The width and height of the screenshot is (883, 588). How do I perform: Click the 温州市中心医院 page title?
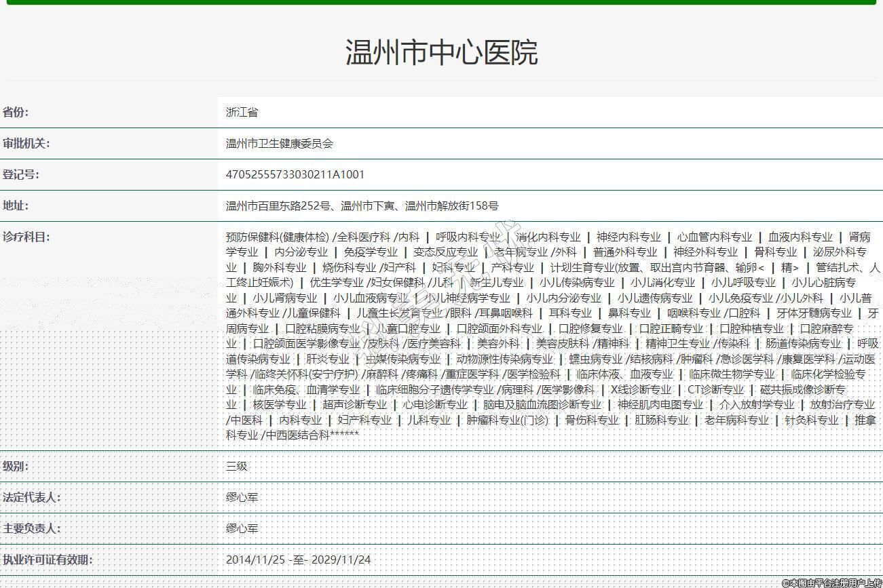tap(441, 52)
